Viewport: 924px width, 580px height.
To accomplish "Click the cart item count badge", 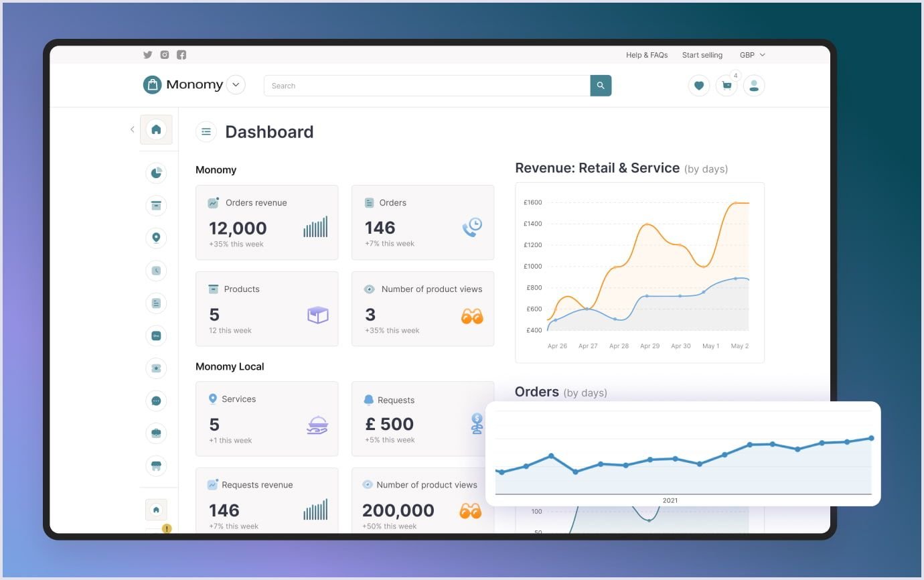I will (735, 76).
